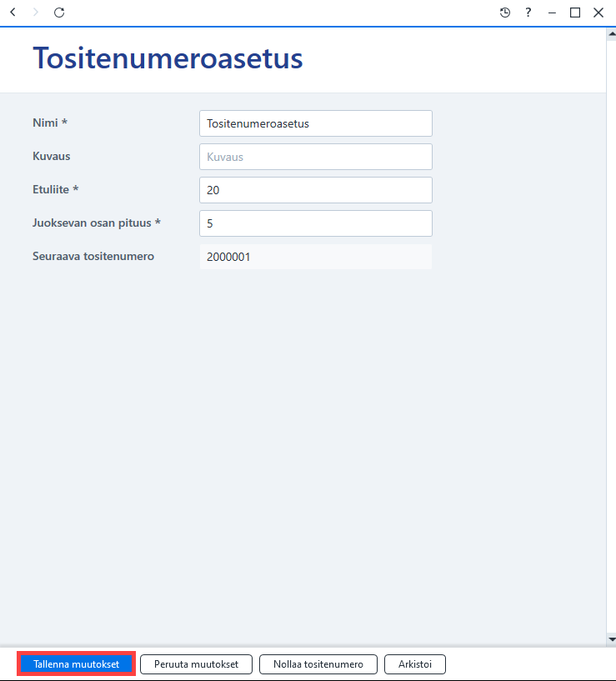The height and width of the screenshot is (681, 616).
Task: Close the Tositenumeroasetus window
Action: tap(598, 13)
